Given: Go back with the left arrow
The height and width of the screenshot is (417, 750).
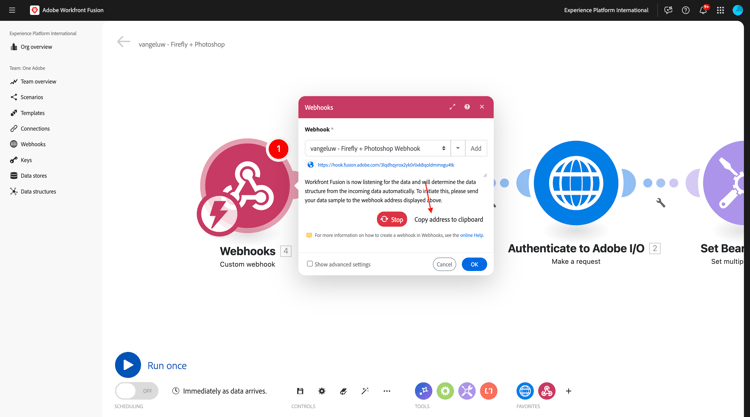Looking at the screenshot, I should tap(123, 42).
